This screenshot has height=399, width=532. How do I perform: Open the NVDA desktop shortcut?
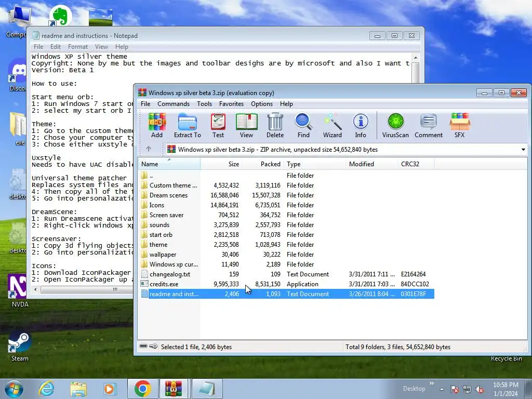[19, 291]
